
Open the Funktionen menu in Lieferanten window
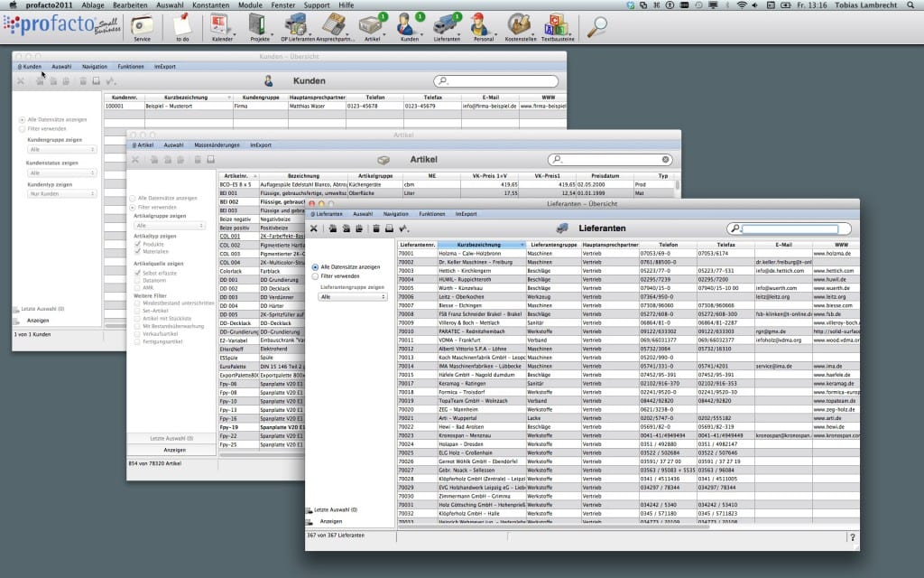[x=432, y=214]
